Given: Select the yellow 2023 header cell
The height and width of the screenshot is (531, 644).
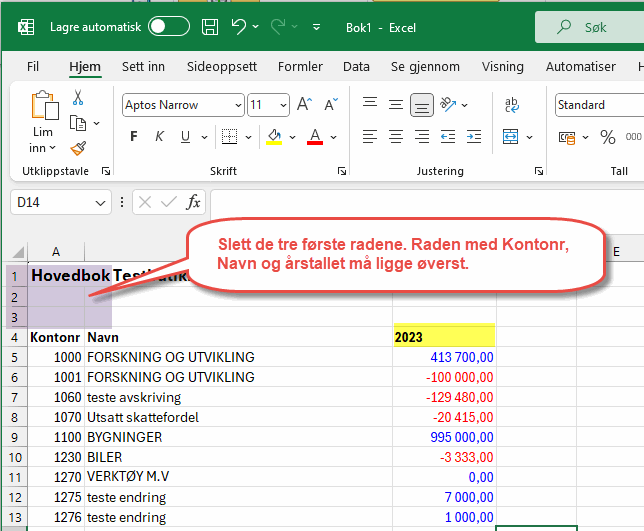Looking at the screenshot, I should click(443, 337).
